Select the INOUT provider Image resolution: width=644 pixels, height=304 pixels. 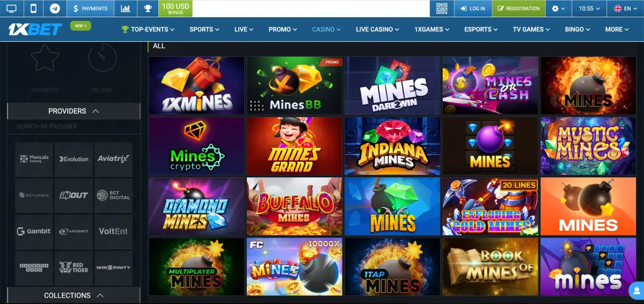click(74, 196)
